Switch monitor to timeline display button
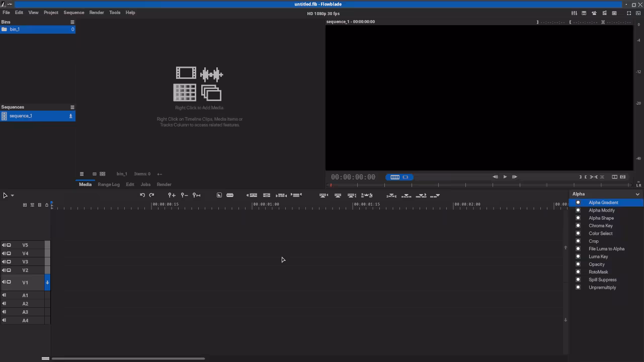The image size is (644, 362). pos(395,177)
